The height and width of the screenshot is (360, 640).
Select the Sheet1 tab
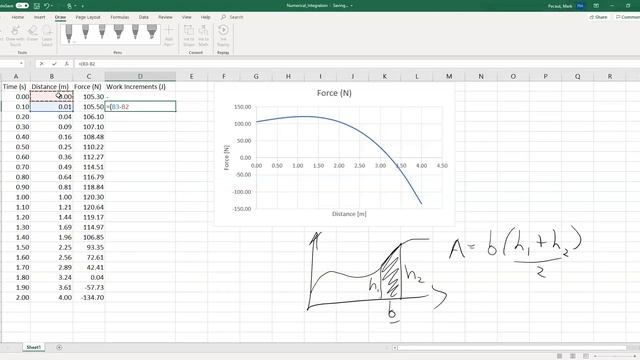[33, 347]
